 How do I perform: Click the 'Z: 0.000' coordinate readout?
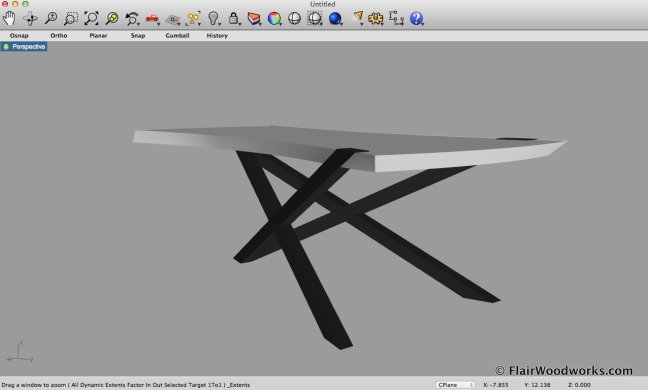point(579,385)
